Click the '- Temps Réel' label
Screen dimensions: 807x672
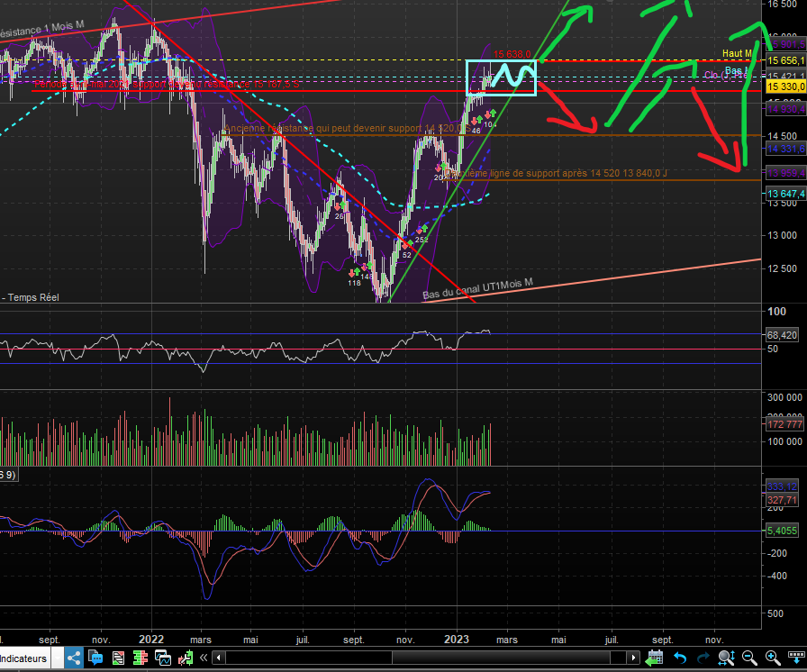31,297
